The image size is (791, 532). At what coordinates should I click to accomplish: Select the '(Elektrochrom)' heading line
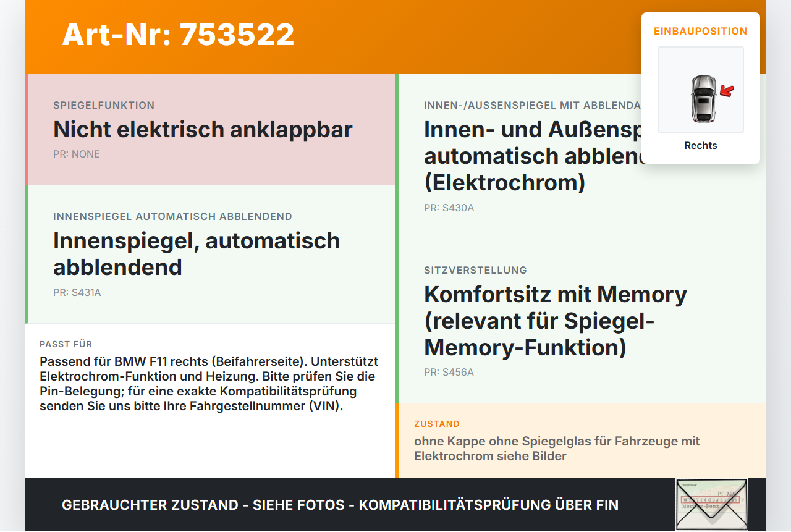pos(504,183)
